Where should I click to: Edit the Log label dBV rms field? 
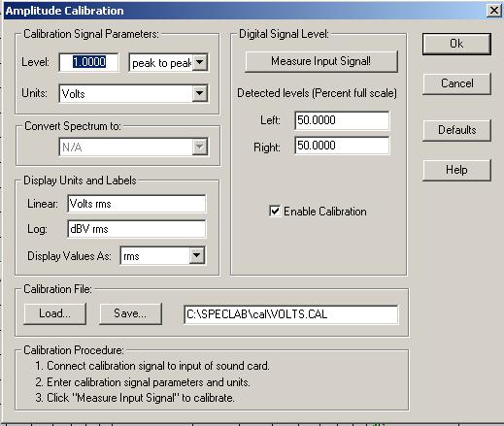136,229
